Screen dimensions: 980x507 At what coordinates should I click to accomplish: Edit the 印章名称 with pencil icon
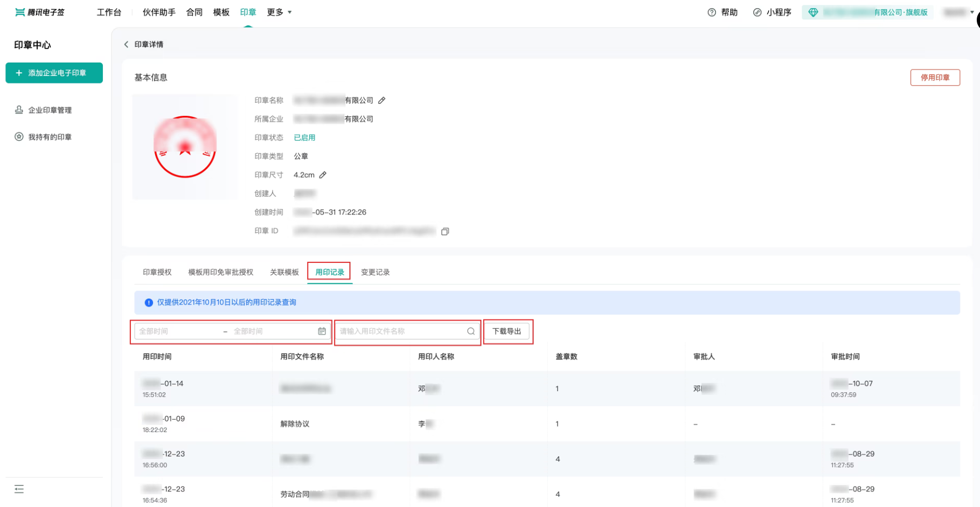(x=382, y=100)
